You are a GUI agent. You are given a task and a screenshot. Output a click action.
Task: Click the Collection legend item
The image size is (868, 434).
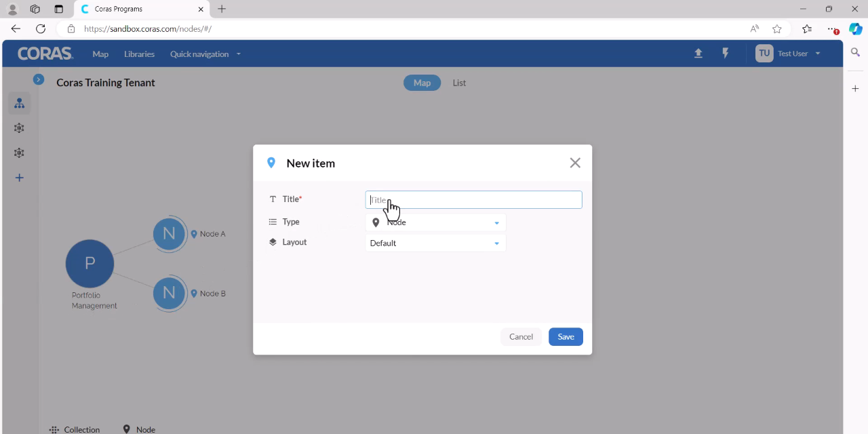pos(75,429)
